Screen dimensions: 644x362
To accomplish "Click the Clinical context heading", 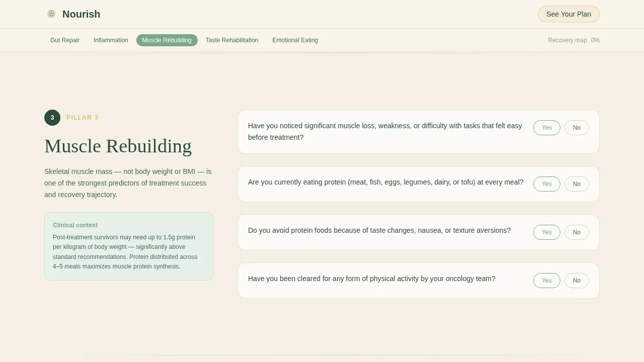I will tap(75, 225).
